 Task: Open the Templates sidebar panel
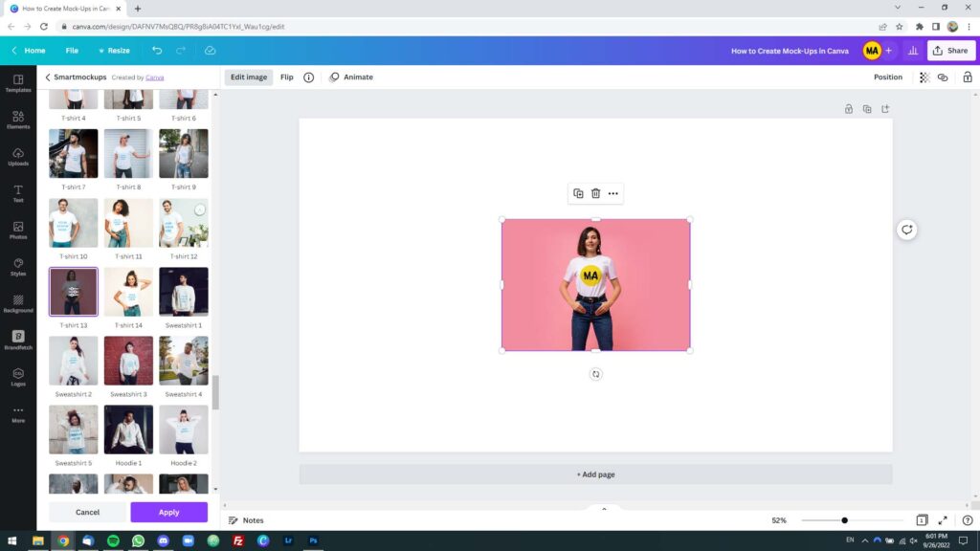point(18,83)
